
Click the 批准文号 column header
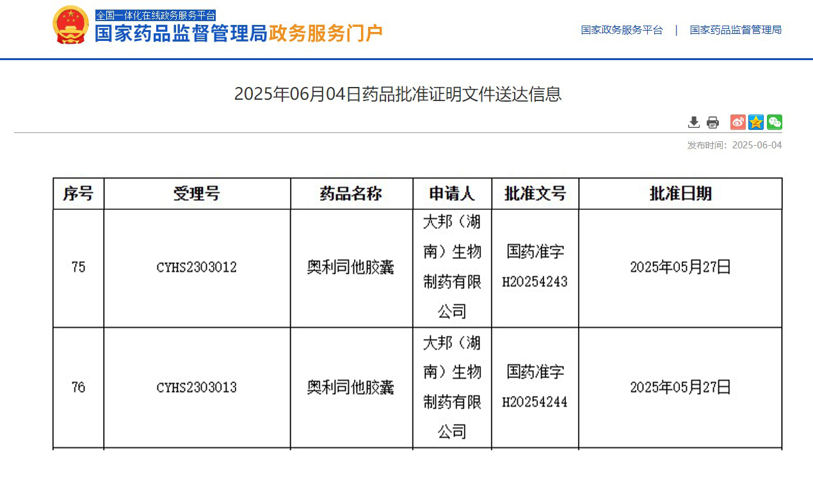point(535,194)
